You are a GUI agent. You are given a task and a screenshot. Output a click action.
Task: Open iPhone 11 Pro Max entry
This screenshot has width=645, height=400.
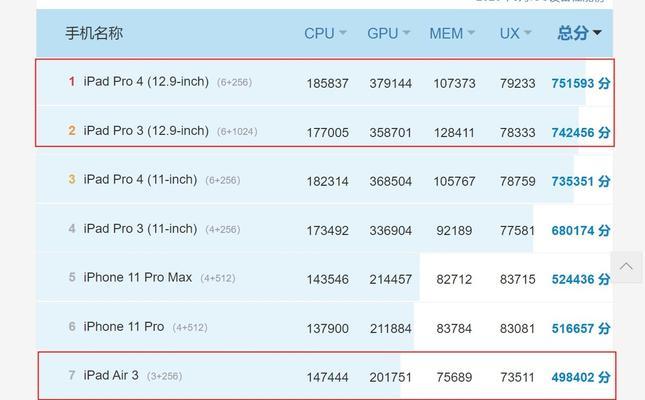(137, 277)
